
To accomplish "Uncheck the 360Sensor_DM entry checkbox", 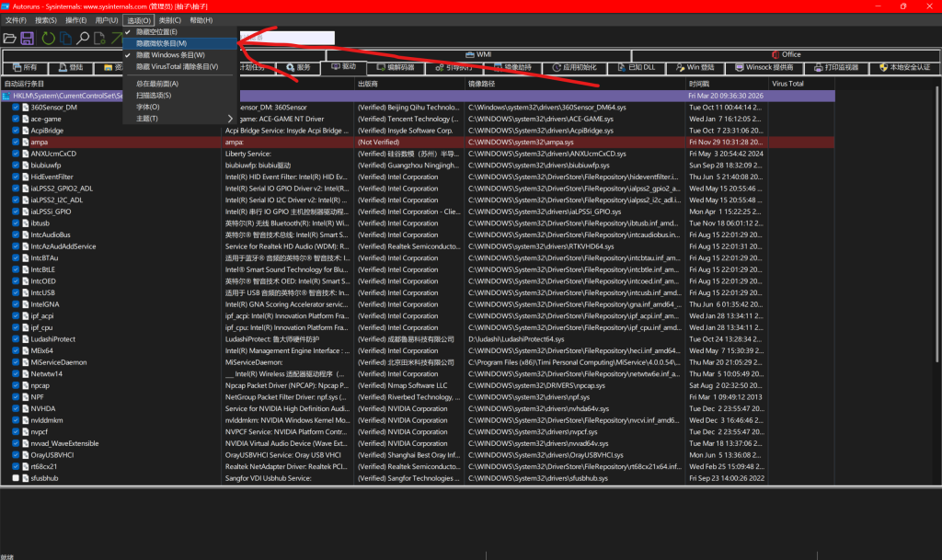I will (16, 107).
